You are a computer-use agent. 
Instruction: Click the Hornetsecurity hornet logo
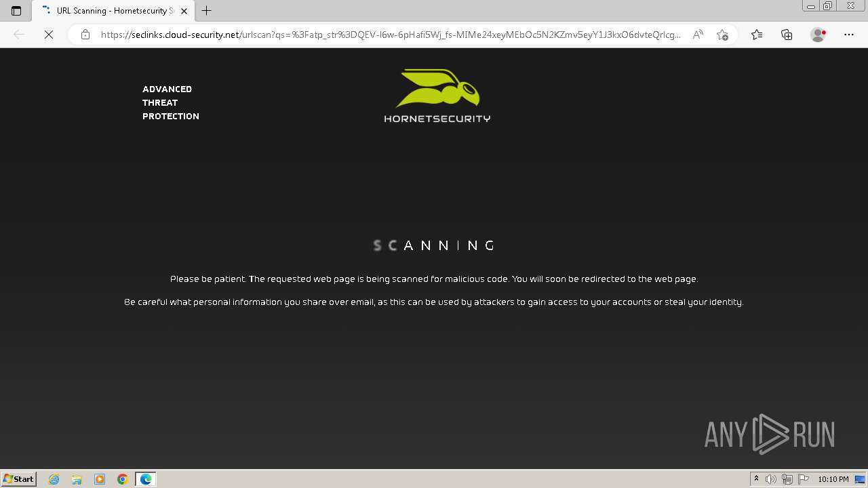[437, 96]
